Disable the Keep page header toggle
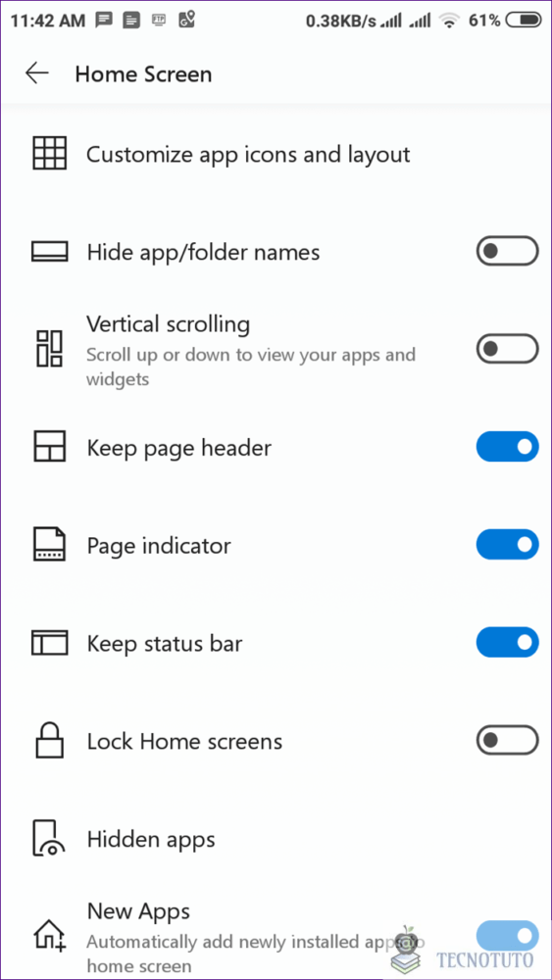552x980 pixels. [507, 446]
